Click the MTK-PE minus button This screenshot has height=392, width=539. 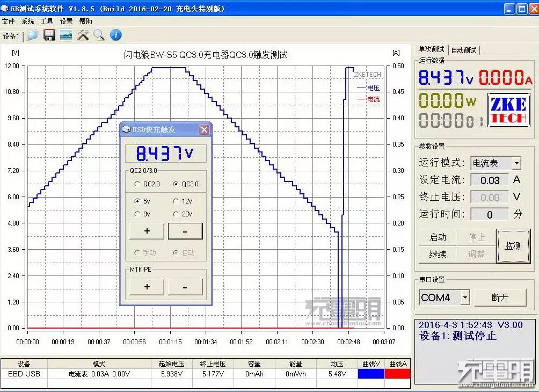pyautogui.click(x=185, y=287)
